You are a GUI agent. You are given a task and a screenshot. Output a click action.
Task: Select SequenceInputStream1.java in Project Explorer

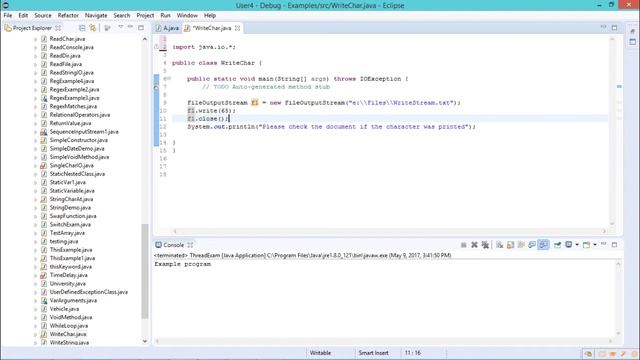point(84,132)
